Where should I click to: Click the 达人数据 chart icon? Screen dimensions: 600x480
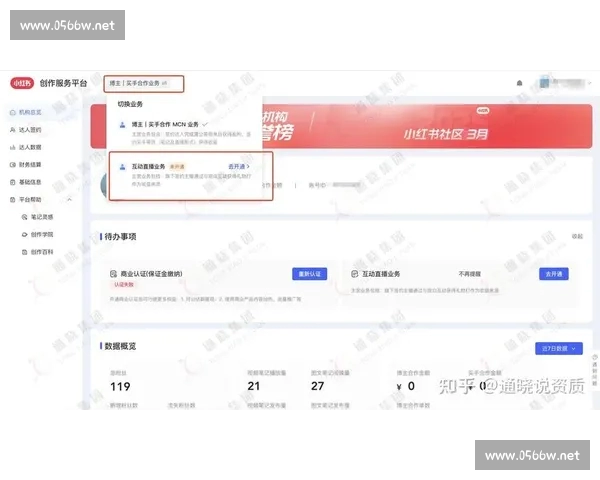point(13,147)
